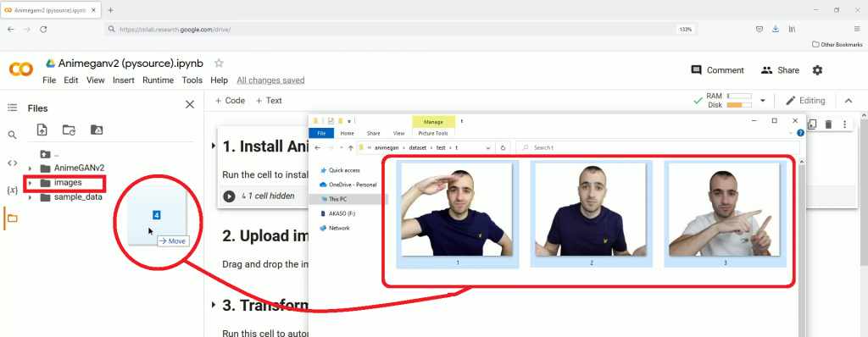Select the sample_data folder

78,197
